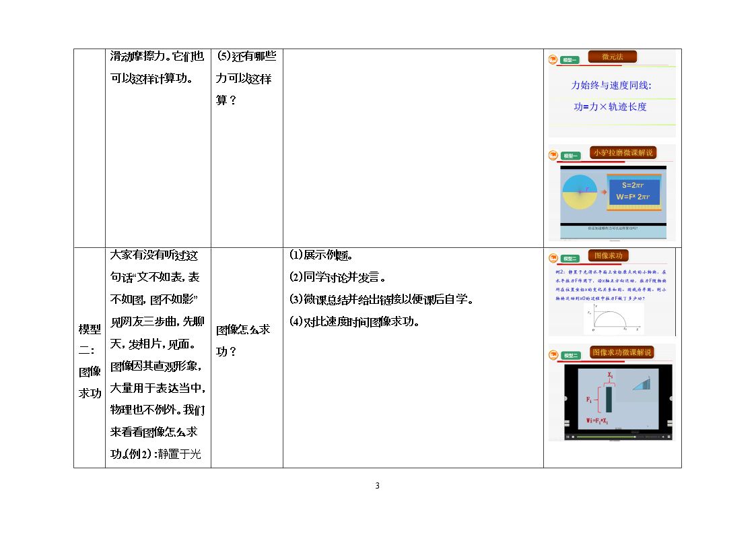
Task: Select the semicircle graph in 例2 slide
Action: tap(613, 319)
